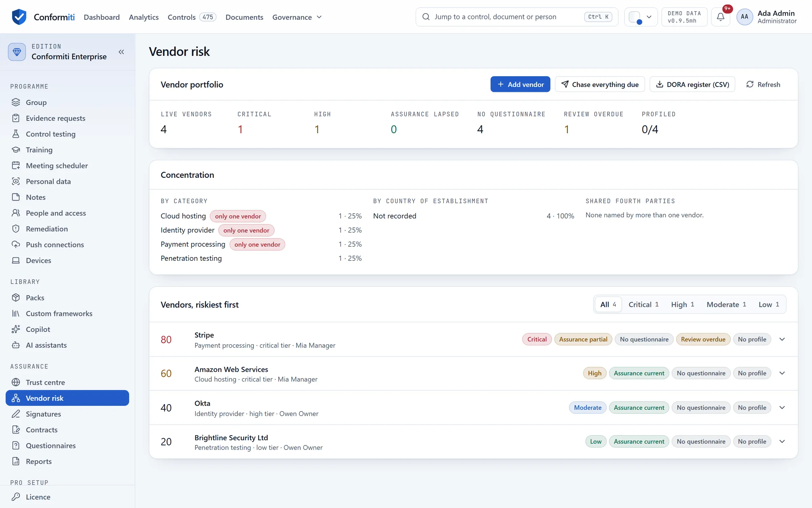Viewport: 812px width, 508px height.
Task: Open Questionnaires page
Action: pos(67,445)
